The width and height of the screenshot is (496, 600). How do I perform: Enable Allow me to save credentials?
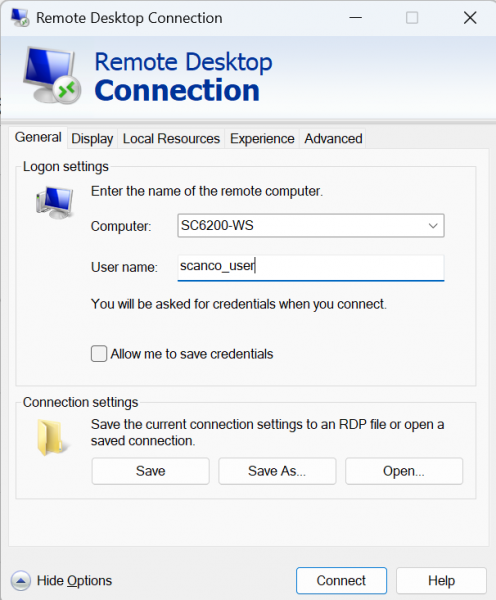point(99,354)
